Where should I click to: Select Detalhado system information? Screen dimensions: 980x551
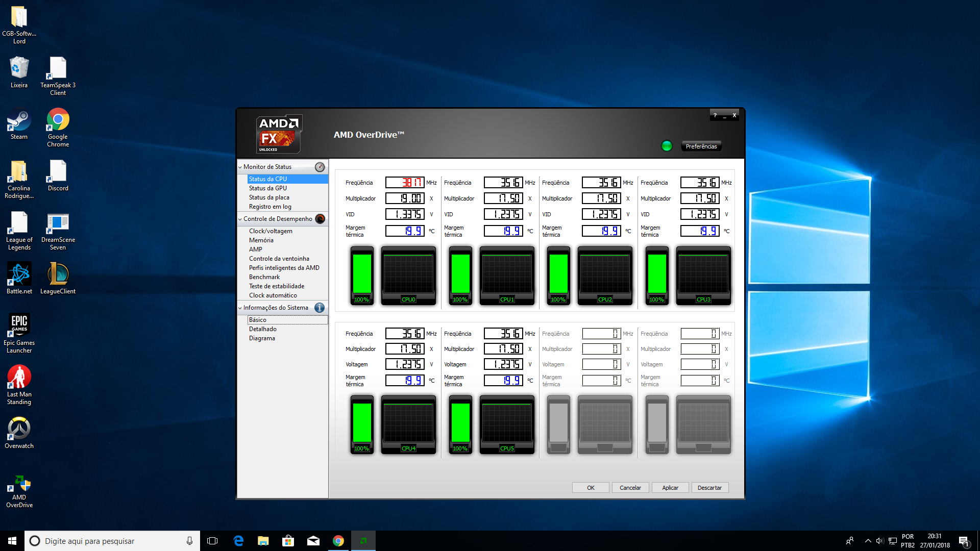coord(263,329)
